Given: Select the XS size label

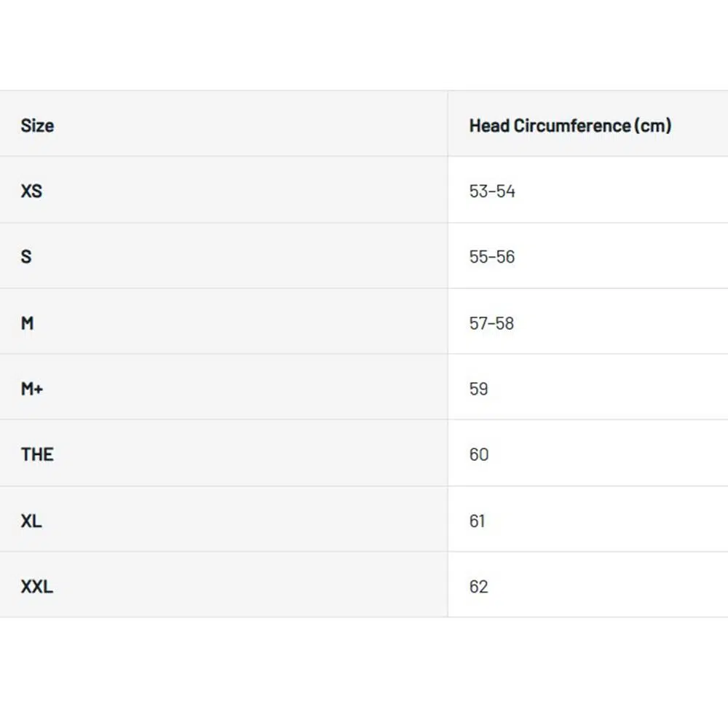Looking at the screenshot, I should point(31,191).
